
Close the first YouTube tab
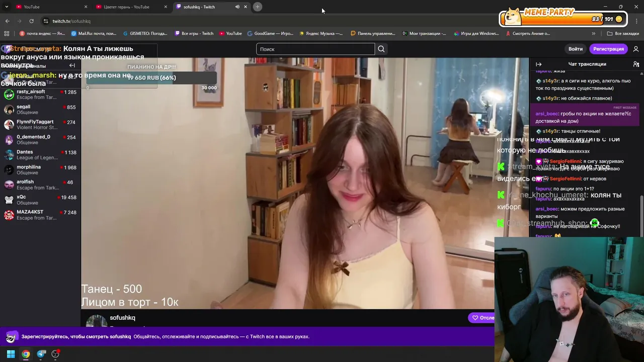pyautogui.click(x=86, y=7)
